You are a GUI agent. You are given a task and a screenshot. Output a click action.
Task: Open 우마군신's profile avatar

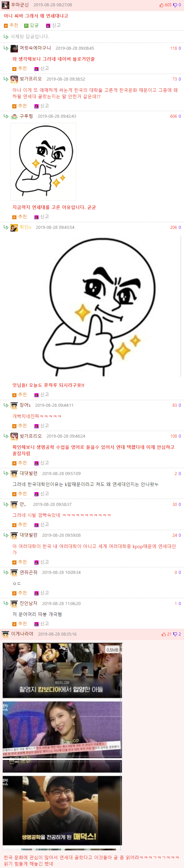click(5, 5)
